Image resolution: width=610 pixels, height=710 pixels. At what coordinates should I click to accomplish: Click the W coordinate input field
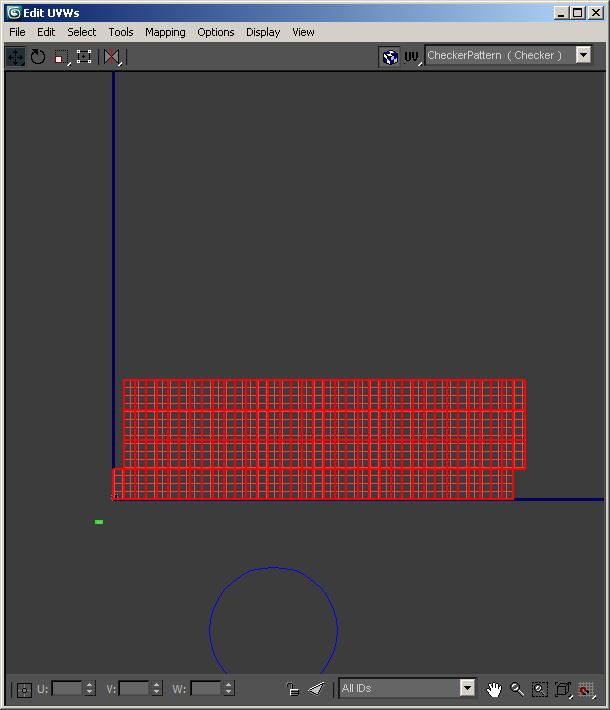(206, 689)
